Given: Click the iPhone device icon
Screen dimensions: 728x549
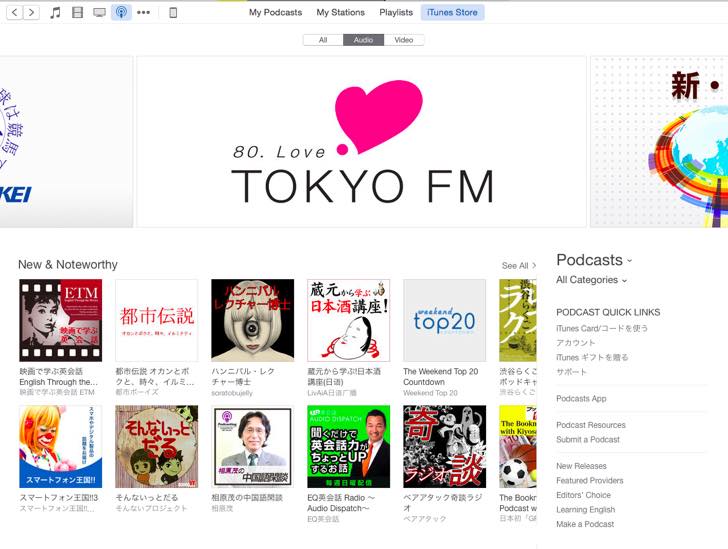Looking at the screenshot, I should [x=173, y=13].
